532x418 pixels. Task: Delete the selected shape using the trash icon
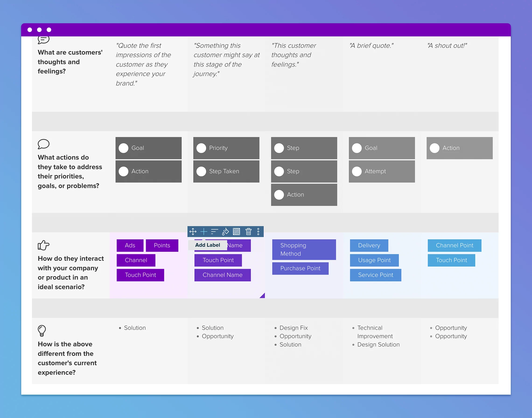pyautogui.click(x=249, y=232)
